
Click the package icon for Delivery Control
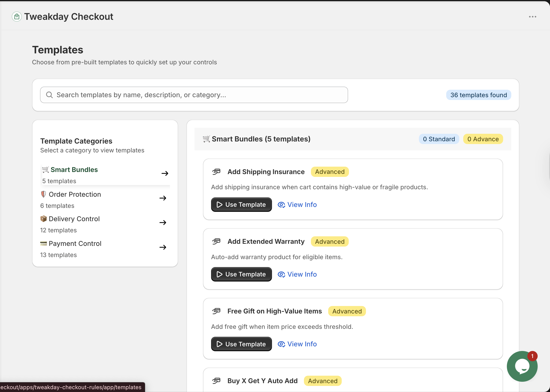click(x=43, y=219)
